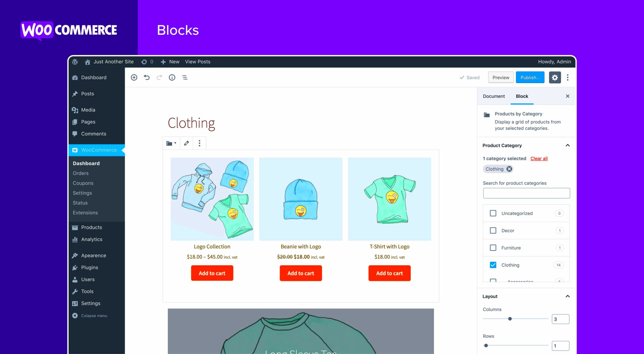Screen dimensions: 644x354
Task: Click the block list view icon
Action: pyautogui.click(x=185, y=78)
